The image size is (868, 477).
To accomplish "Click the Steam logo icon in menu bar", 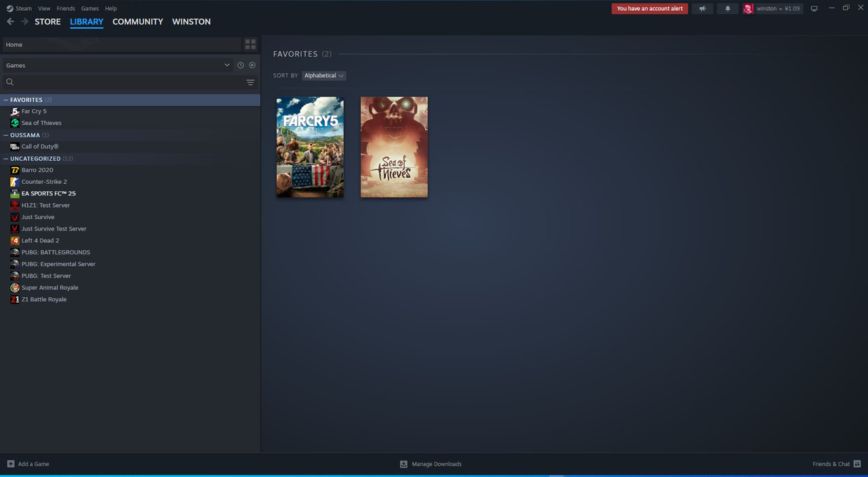I will click(x=9, y=9).
